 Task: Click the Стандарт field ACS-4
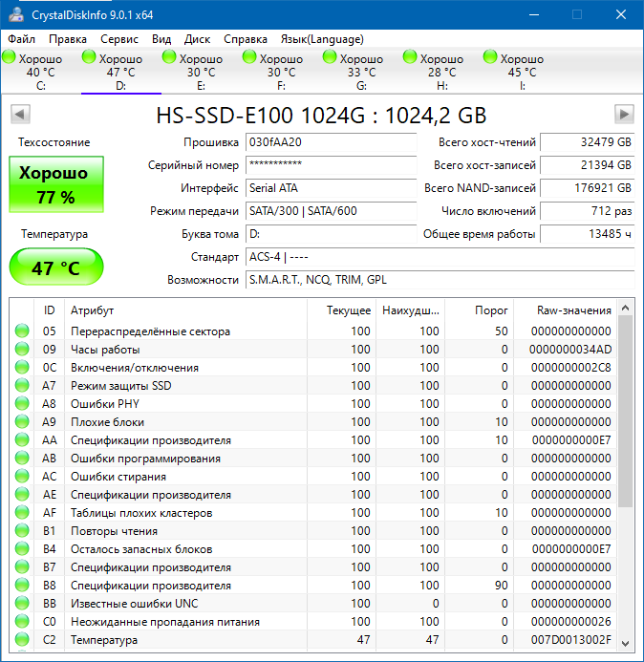(440, 257)
